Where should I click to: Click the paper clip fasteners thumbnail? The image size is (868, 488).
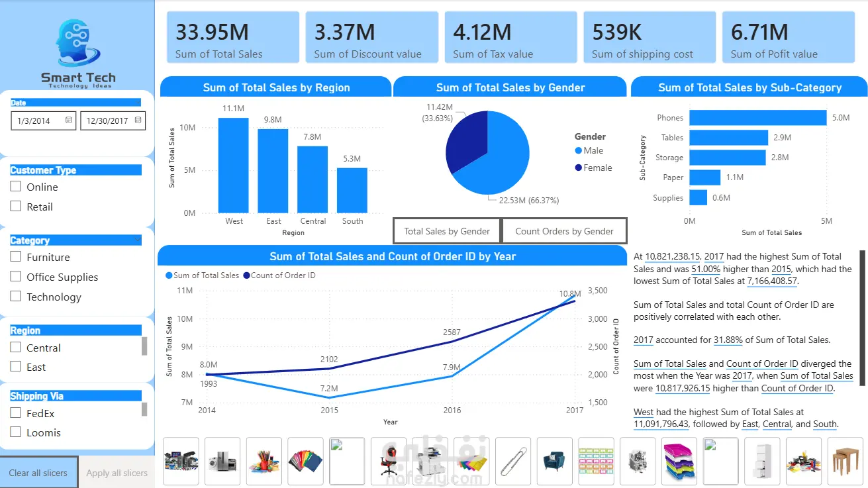(513, 461)
